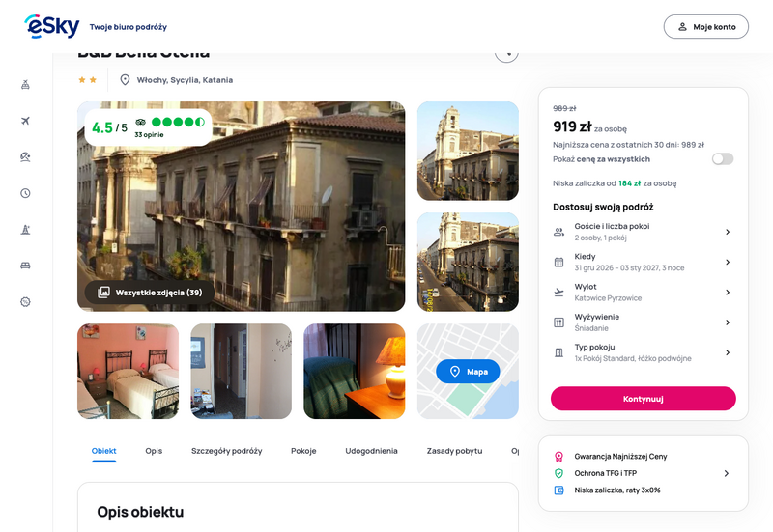773x532 pixels.
Task: Click the Opis obiektu heading
Action: [140, 512]
